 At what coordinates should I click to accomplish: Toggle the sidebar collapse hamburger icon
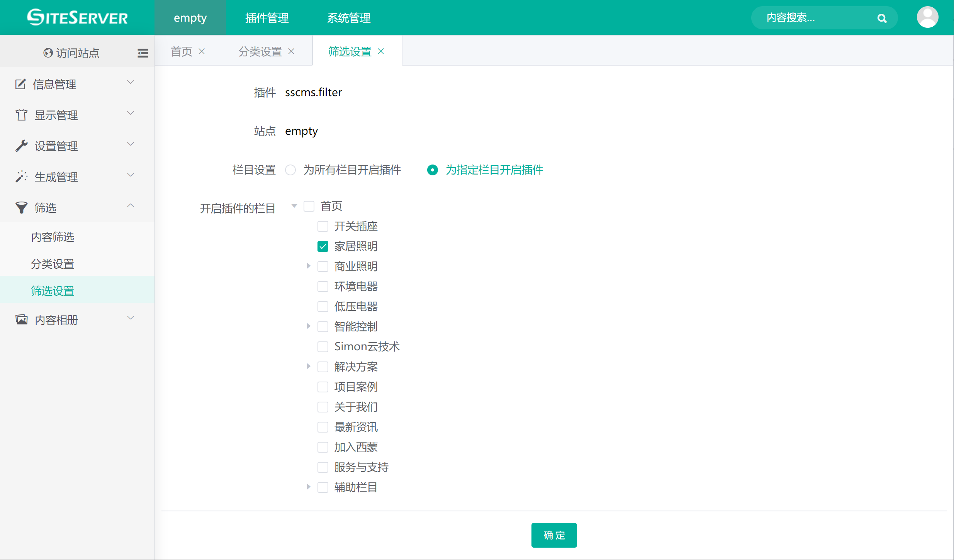coord(143,53)
